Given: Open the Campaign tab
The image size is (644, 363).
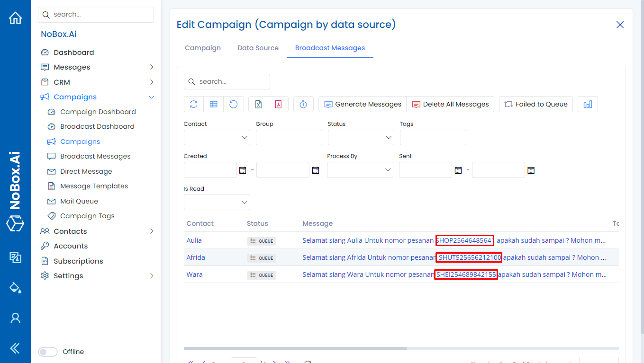Looking at the screenshot, I should [x=203, y=48].
